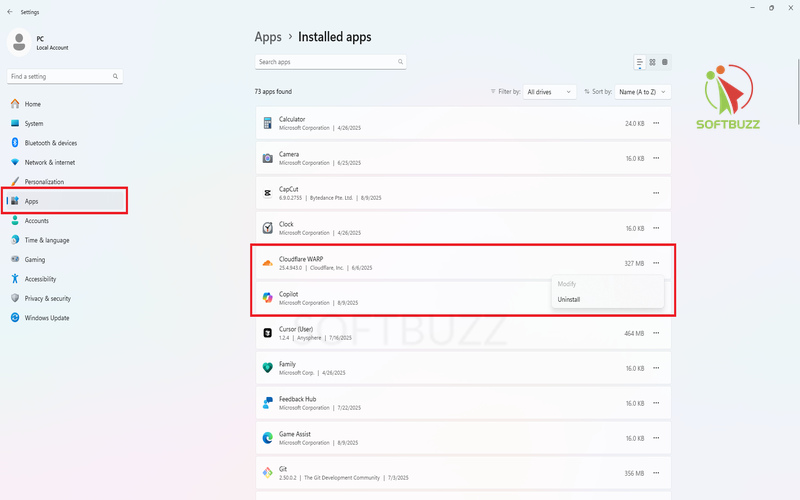Click the Clock app icon
This screenshot has height=500, width=800.
[267, 228]
